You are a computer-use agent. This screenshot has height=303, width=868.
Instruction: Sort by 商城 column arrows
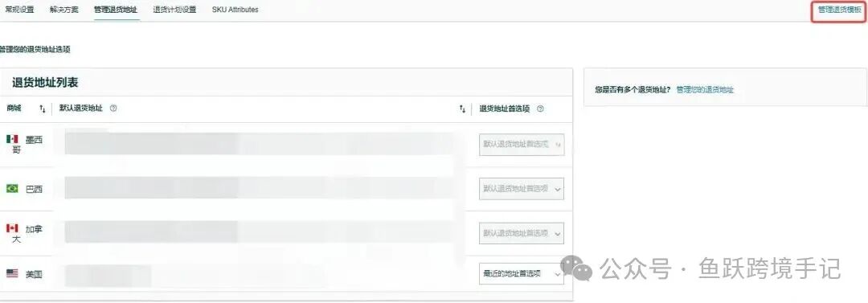[x=42, y=109]
